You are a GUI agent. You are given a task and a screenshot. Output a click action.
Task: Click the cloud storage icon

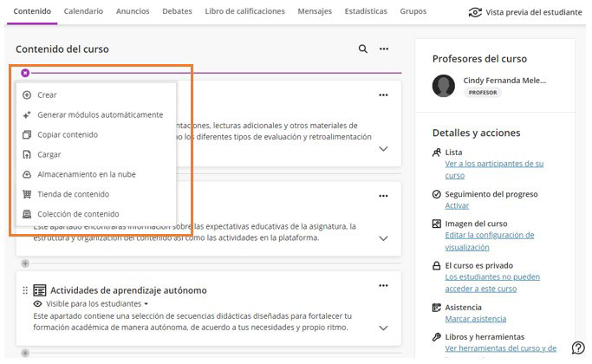click(x=27, y=174)
